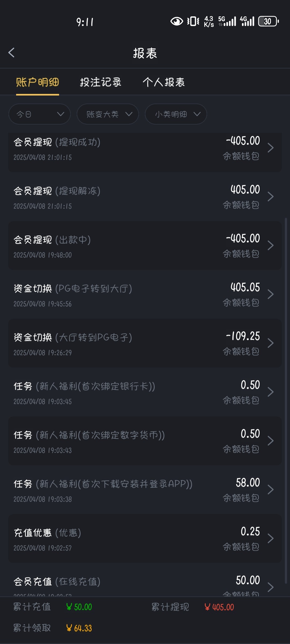The height and width of the screenshot is (644, 290).
Task: Expand the 今日 date filter dropdown
Action: (39, 114)
